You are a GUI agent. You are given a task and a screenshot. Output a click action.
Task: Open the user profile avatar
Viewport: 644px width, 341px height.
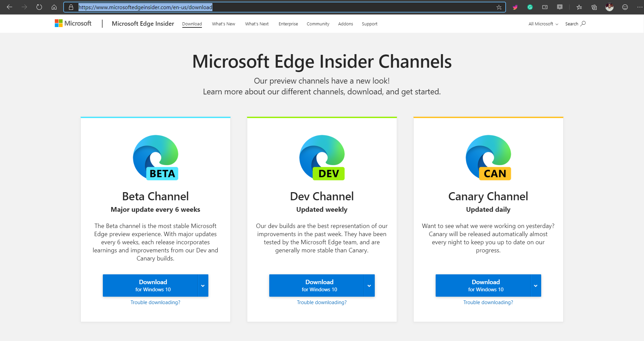[609, 7]
